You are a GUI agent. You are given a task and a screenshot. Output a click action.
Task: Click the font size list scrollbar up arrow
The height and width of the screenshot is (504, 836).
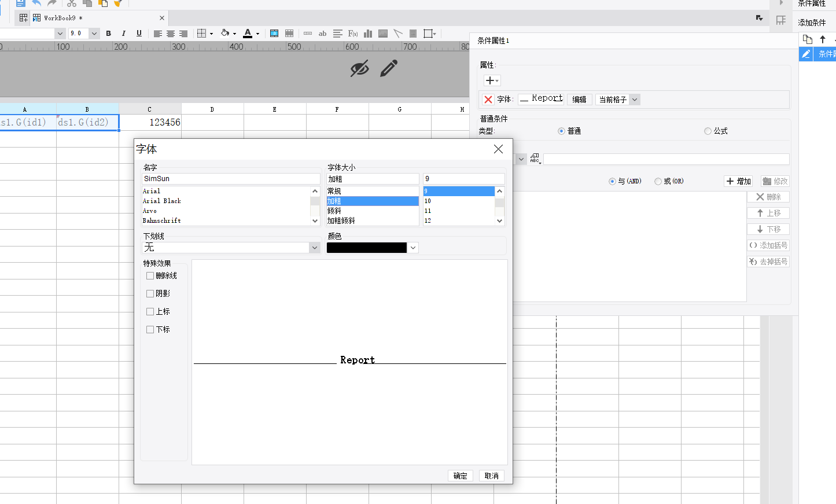pyautogui.click(x=500, y=191)
